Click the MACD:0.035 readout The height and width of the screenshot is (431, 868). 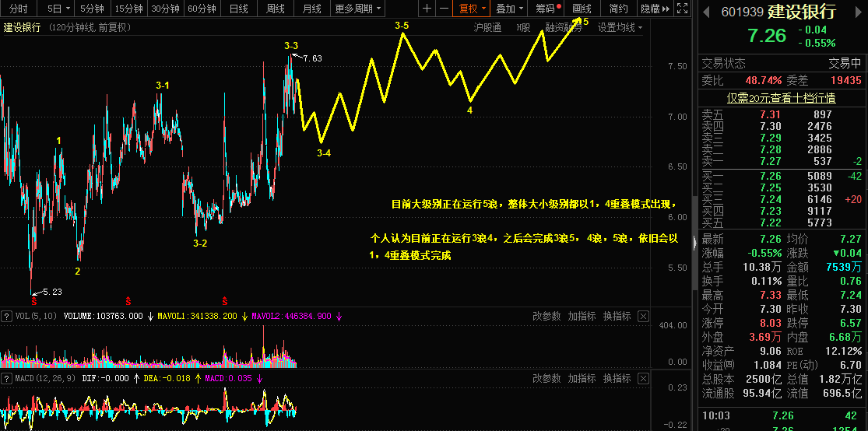(x=228, y=378)
